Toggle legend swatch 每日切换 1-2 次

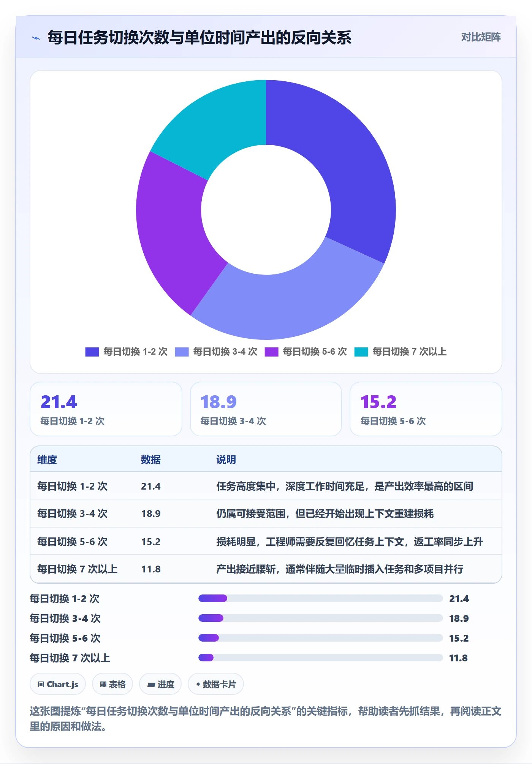coord(92,352)
